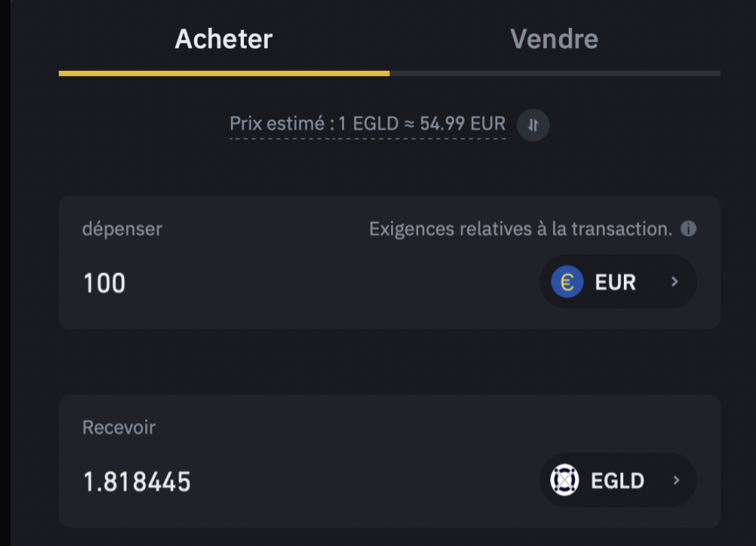Expand the spend currency picker
Image resolution: width=756 pixels, height=546 pixels.
coord(619,282)
